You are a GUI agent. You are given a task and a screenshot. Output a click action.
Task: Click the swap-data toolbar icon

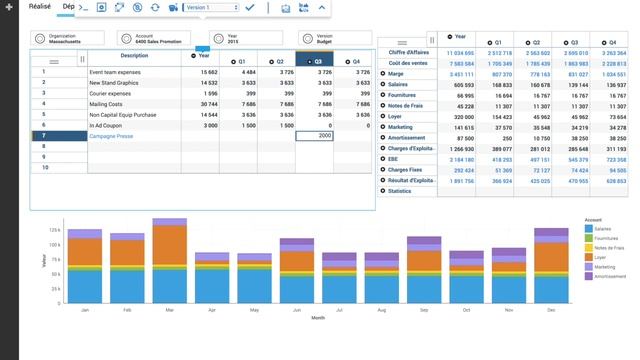(x=304, y=7)
